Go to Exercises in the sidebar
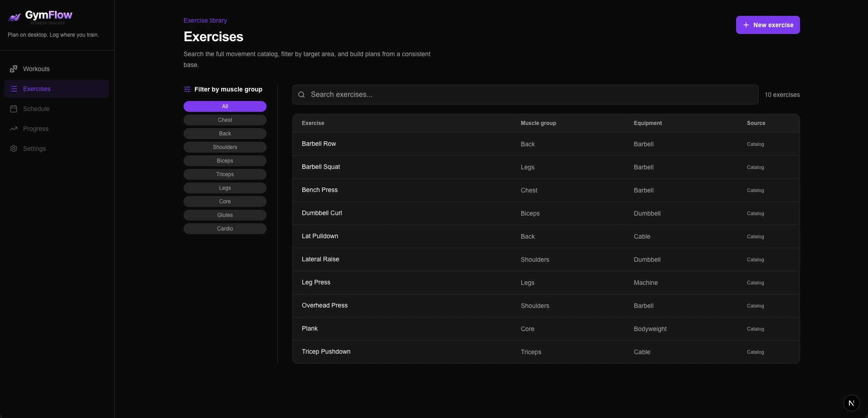Screen dimensions: 868x418 pyautogui.click(x=57, y=89)
